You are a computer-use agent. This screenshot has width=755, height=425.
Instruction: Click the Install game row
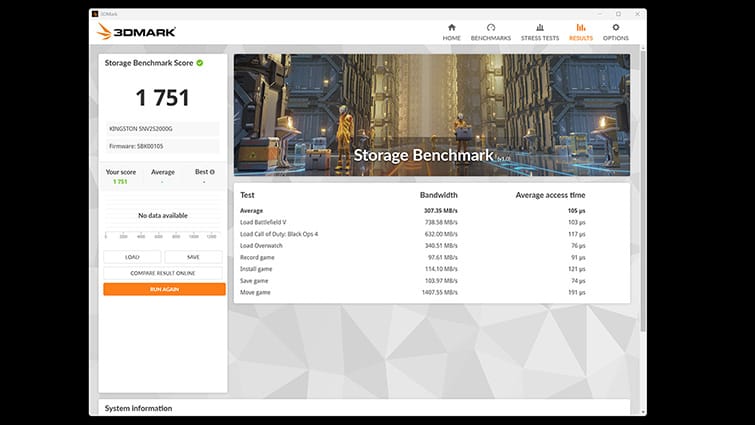432,269
